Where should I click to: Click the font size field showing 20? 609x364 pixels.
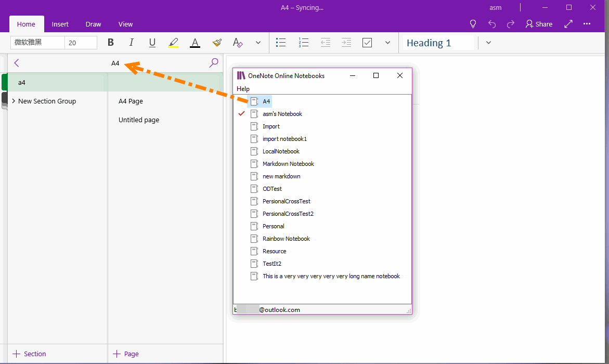81,43
